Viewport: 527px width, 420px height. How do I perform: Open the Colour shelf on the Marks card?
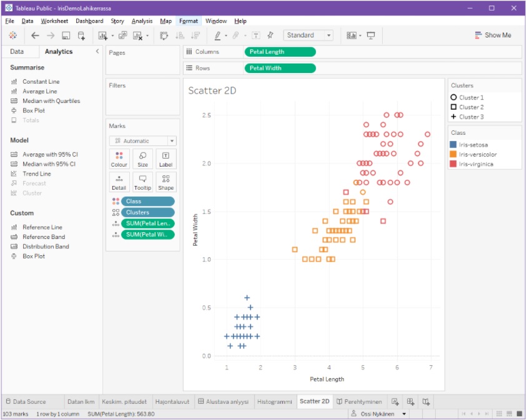click(119, 159)
